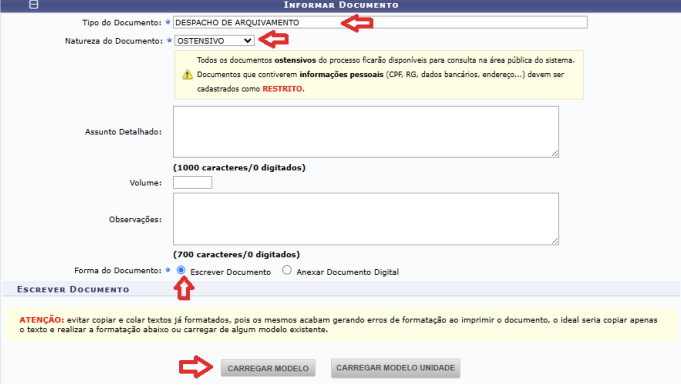Select the Escrever Documento radio option
Image resolution: width=681 pixels, height=387 pixels.
click(181, 270)
